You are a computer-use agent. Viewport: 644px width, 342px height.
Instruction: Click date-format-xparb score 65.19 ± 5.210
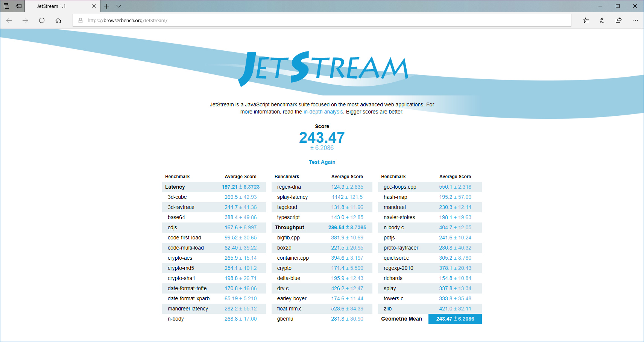pos(241,298)
